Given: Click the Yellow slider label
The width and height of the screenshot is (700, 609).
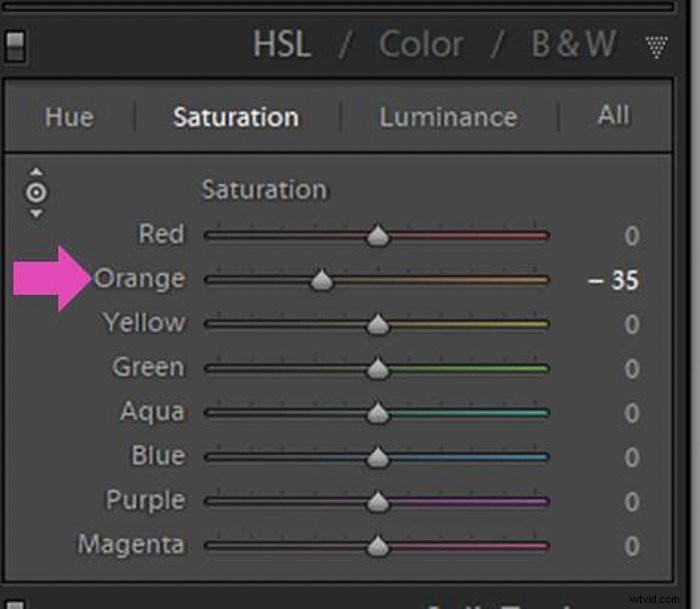Looking at the screenshot, I should click(x=144, y=322).
